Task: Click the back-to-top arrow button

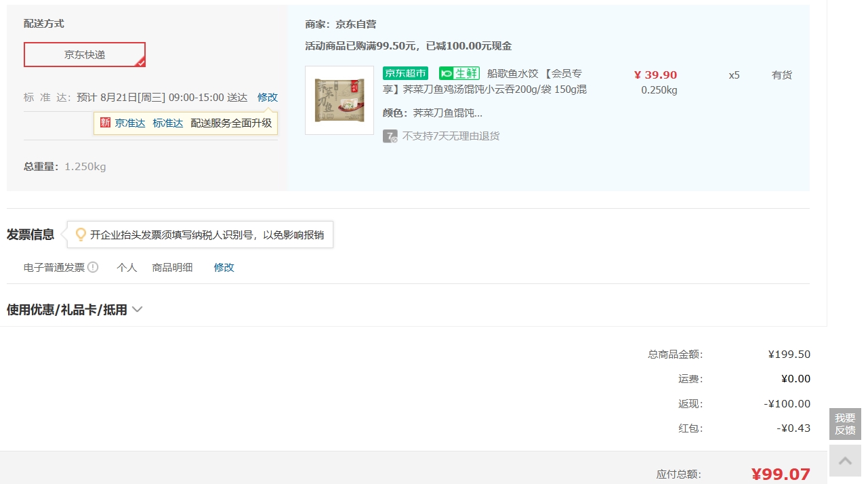Action: (x=845, y=461)
